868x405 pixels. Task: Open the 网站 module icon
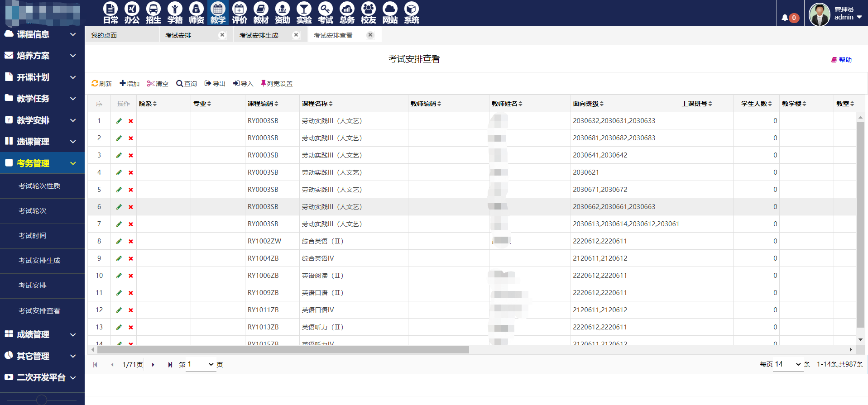390,13
